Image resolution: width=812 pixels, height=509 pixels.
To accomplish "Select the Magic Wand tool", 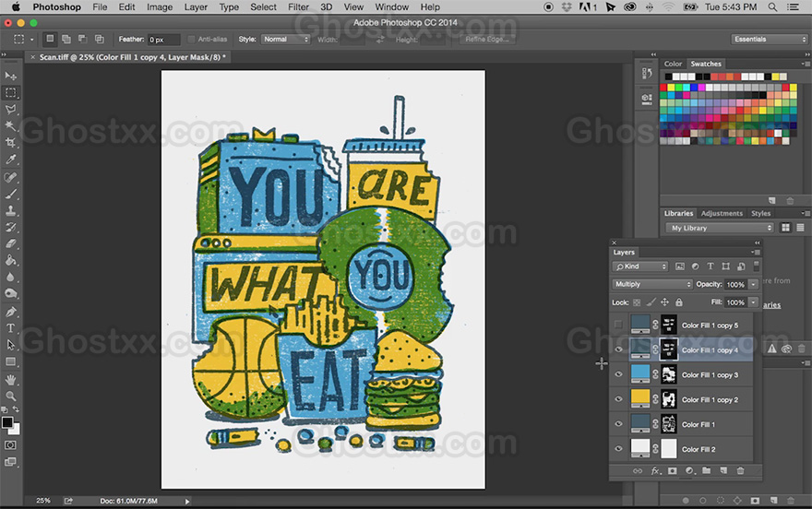I will coord(10,125).
